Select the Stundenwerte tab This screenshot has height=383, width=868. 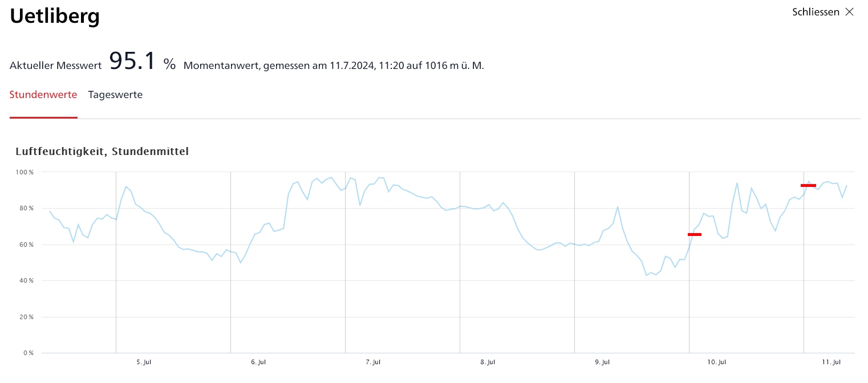point(43,95)
